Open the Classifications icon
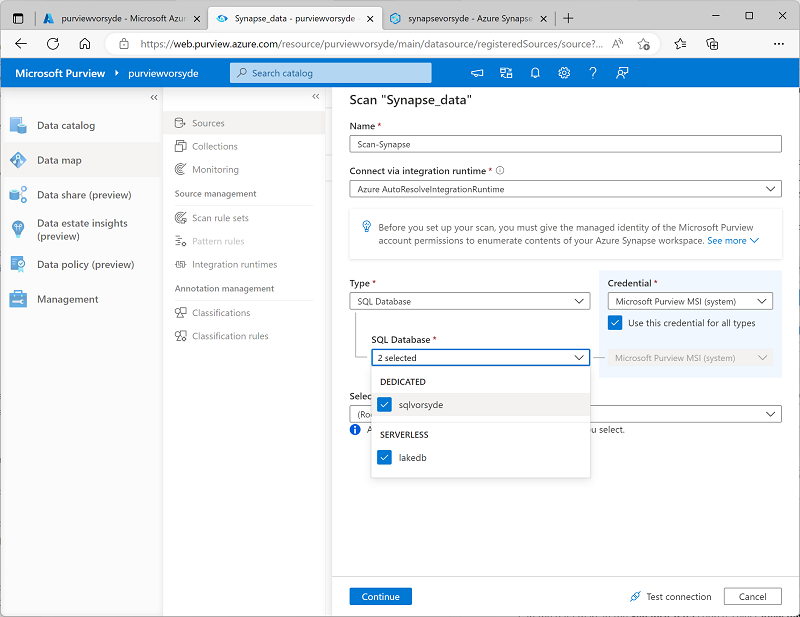The width and height of the screenshot is (800, 617). pos(180,312)
